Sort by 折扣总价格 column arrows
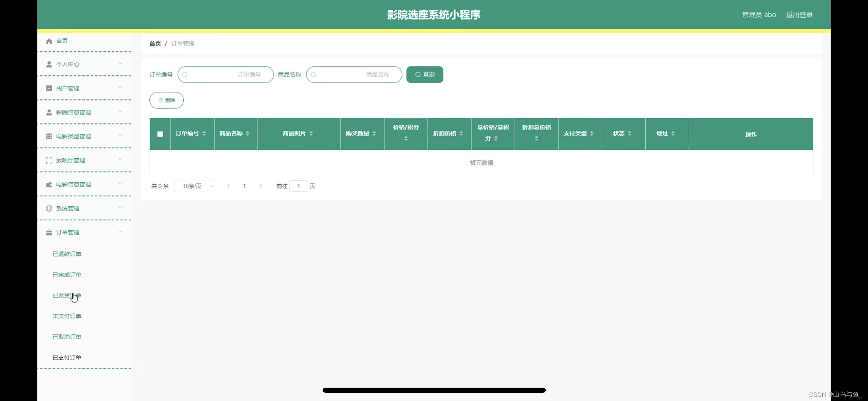Image resolution: width=868 pixels, height=401 pixels. pyautogui.click(x=537, y=138)
